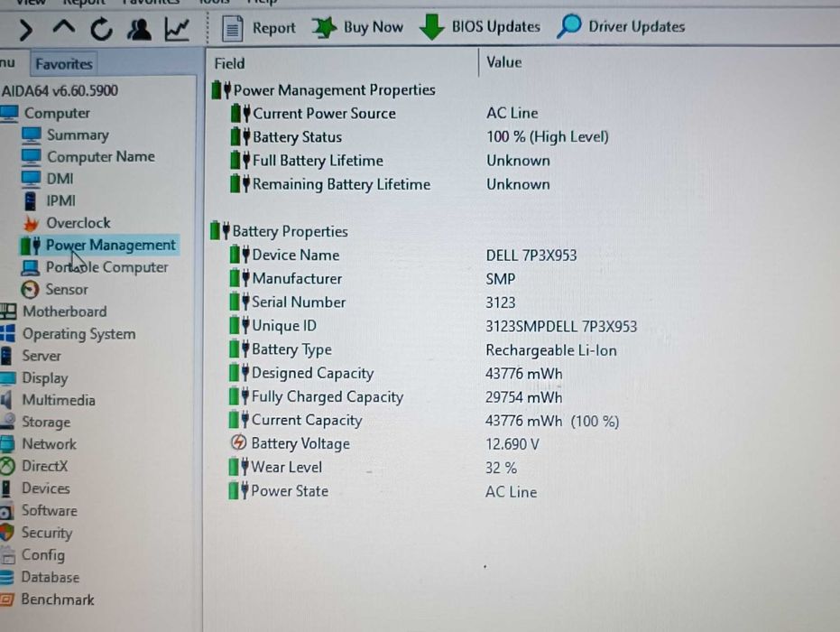840x632 pixels.
Task: Open the Report toolbar button
Action: click(x=259, y=28)
